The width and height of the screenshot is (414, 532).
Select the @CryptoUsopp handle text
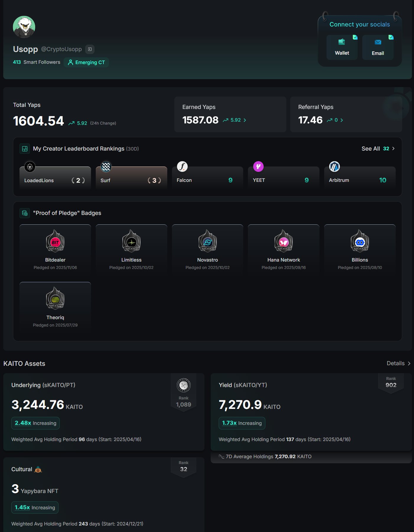(x=61, y=49)
